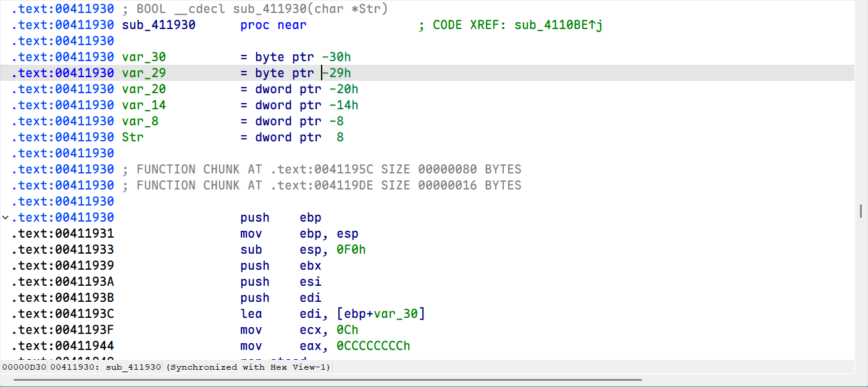Click the -14h offset value
The image size is (868, 387).
[344, 105]
